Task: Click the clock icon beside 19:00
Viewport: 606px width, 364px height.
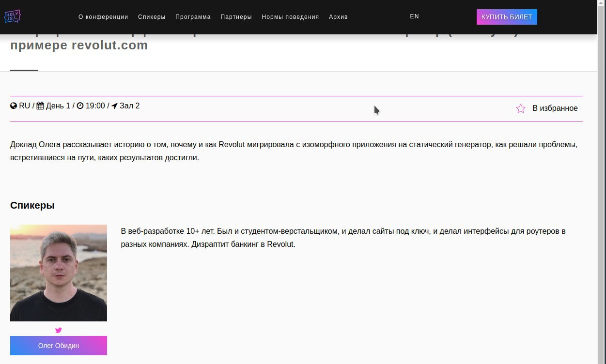Action: pos(80,106)
